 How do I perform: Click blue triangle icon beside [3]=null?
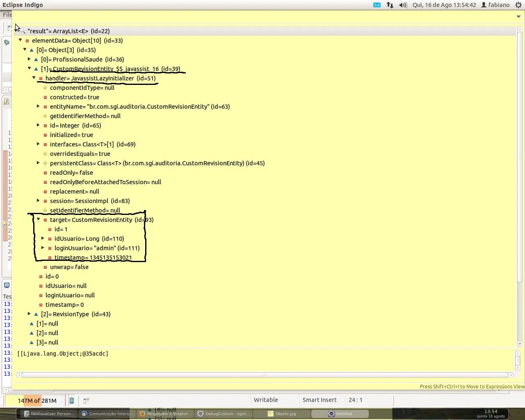[x=32, y=342]
